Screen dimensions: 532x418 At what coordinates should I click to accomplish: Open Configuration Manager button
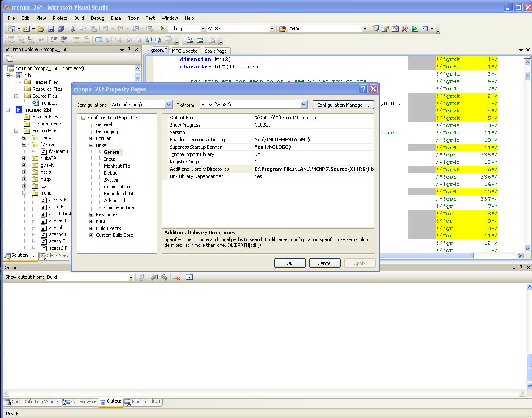[343, 105]
